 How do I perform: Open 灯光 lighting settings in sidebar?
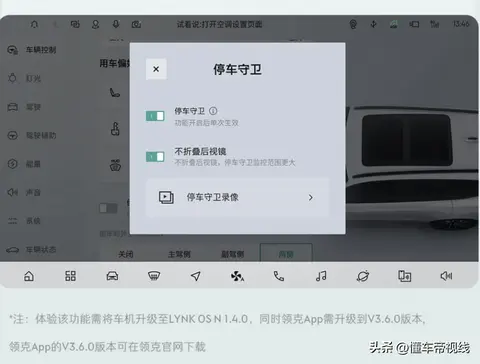(x=24, y=79)
